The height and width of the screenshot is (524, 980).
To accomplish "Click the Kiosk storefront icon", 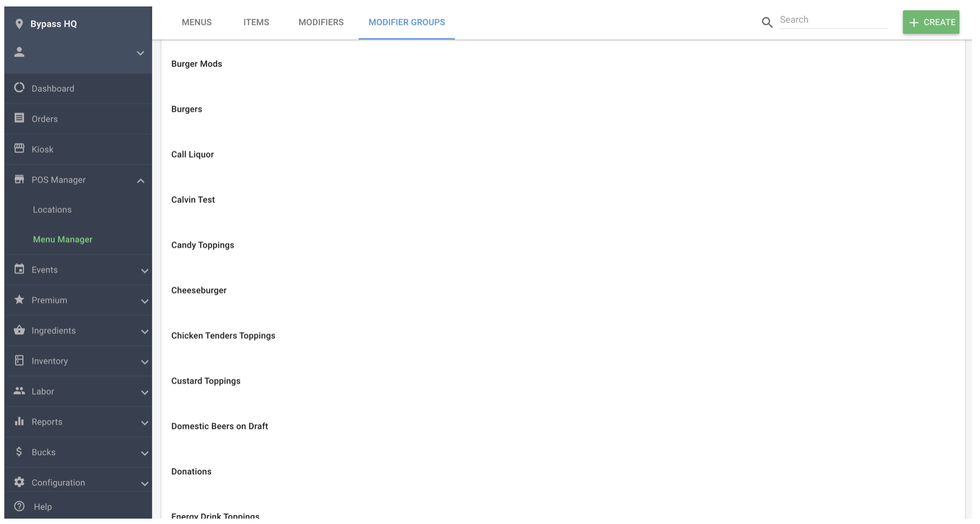I will click(19, 148).
